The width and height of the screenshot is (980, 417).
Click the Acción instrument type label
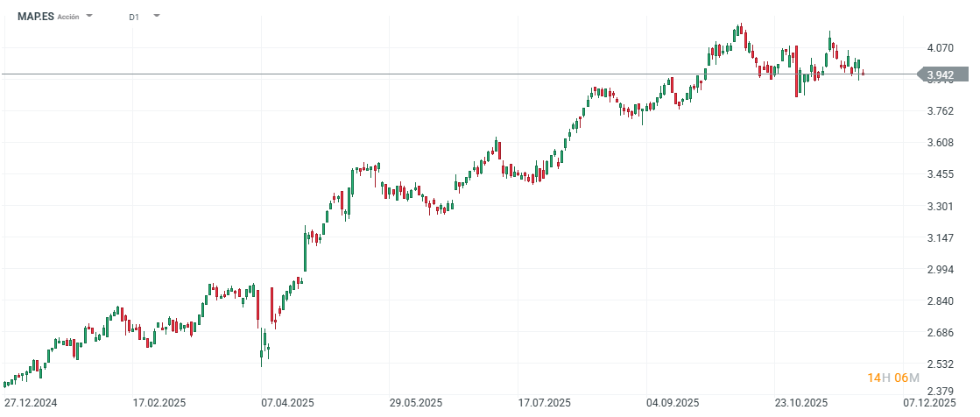tap(68, 17)
